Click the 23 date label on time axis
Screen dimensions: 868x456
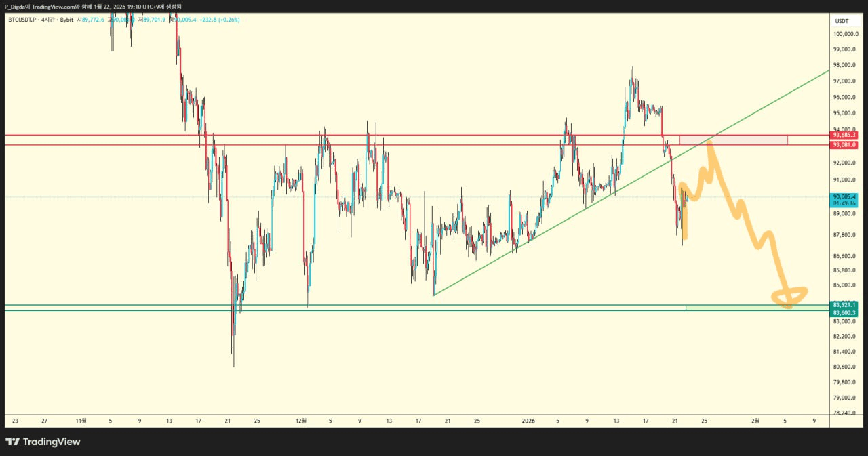pyautogui.click(x=16, y=421)
